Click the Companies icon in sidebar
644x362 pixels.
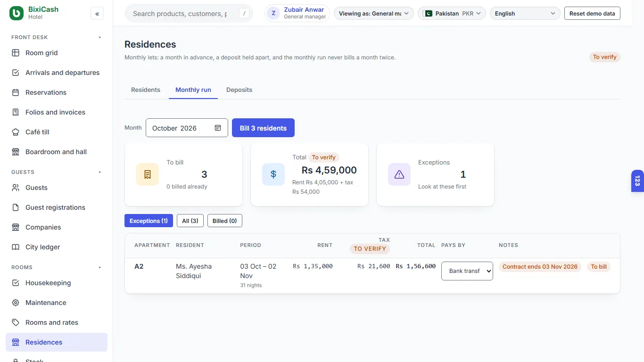click(16, 227)
